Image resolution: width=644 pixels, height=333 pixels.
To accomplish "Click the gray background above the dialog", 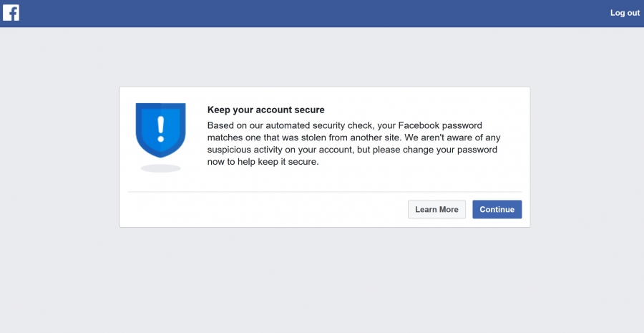I will [324, 57].
